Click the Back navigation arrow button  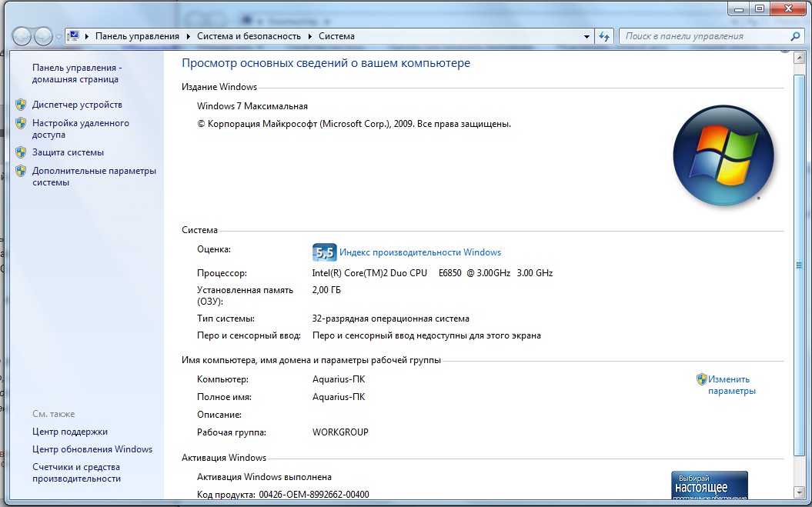click(x=22, y=36)
